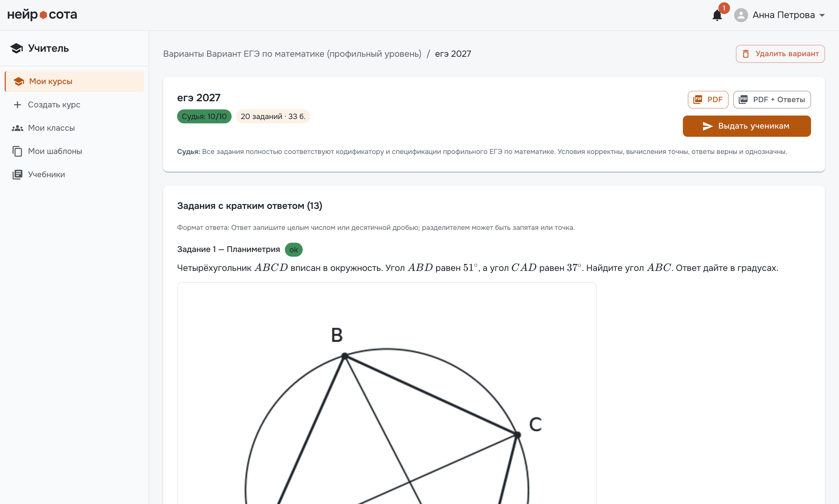This screenshot has height=504, width=839.
Task: Click the user avatar icon
Action: [x=741, y=15]
